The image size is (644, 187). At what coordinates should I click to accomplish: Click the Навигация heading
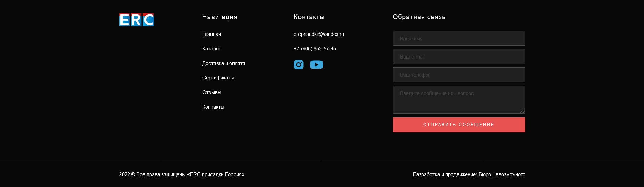[x=220, y=17]
